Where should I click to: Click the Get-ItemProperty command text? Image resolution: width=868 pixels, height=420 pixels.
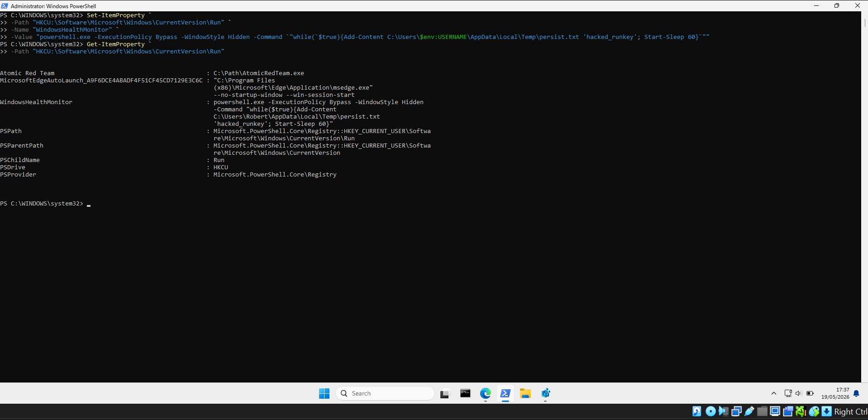click(116, 44)
